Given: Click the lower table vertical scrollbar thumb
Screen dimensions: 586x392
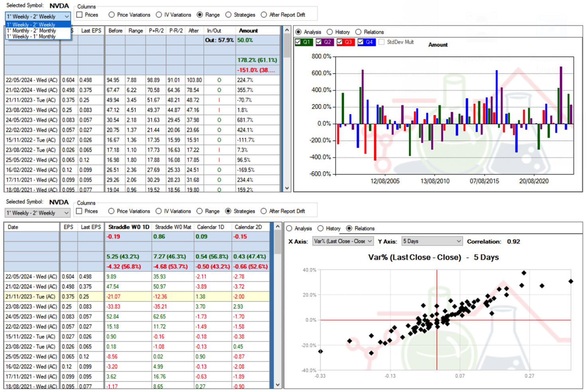Looking at the screenshot, I should click(x=278, y=242).
